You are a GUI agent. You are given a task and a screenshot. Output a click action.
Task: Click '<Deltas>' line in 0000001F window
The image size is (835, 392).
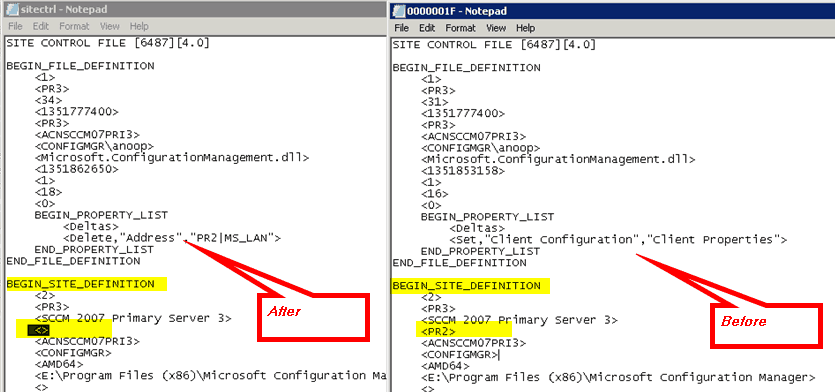477,228
